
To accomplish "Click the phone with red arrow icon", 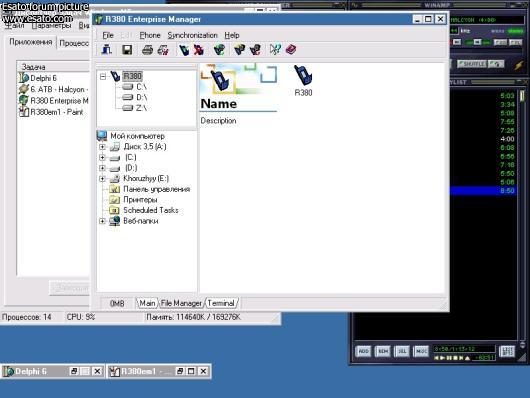I will pyautogui.click(x=255, y=50).
